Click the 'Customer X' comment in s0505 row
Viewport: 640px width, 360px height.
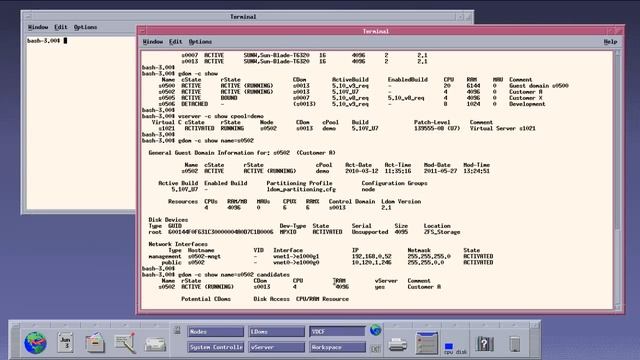tap(526, 98)
